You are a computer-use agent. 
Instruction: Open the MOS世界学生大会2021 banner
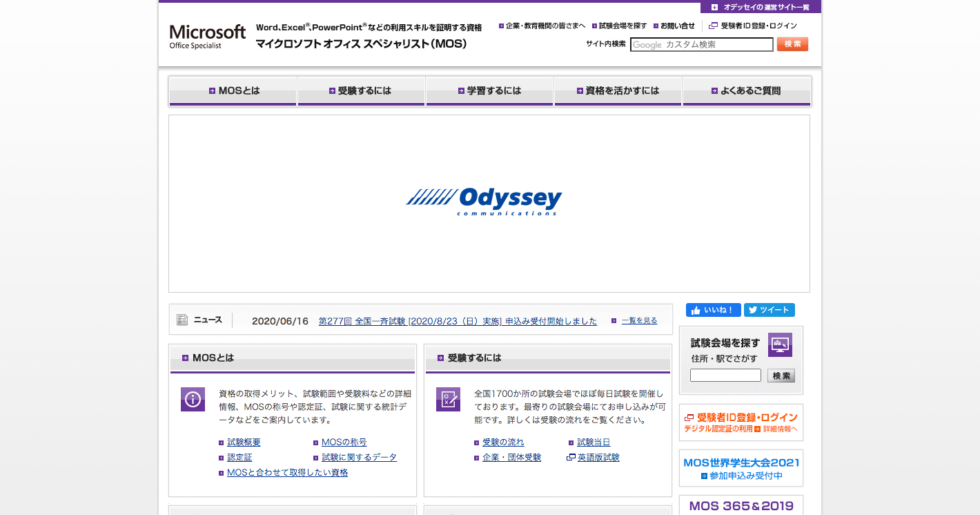click(741, 468)
